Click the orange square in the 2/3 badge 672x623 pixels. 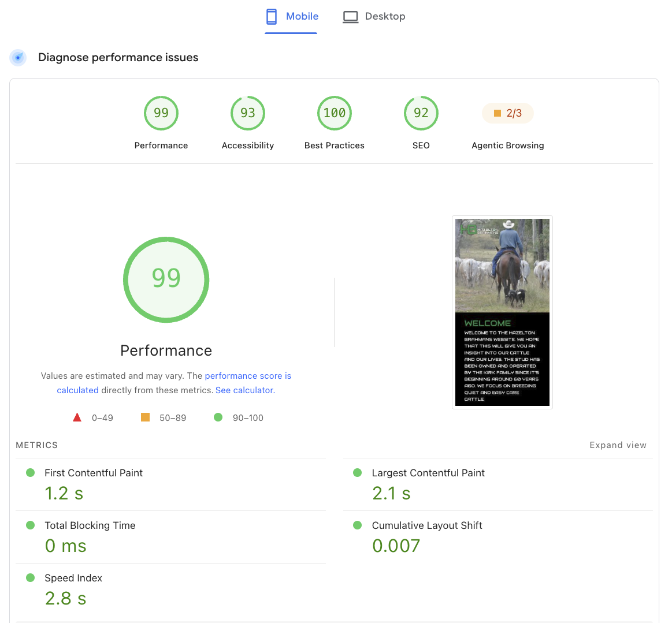click(497, 113)
